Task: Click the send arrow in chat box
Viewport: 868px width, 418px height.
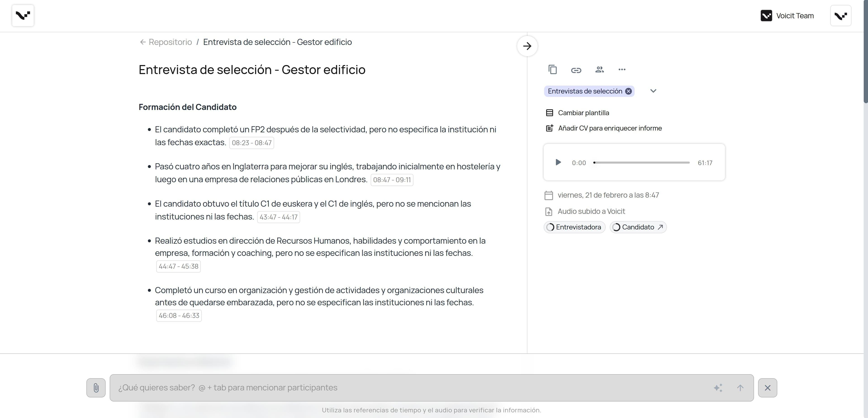Action: click(740, 388)
